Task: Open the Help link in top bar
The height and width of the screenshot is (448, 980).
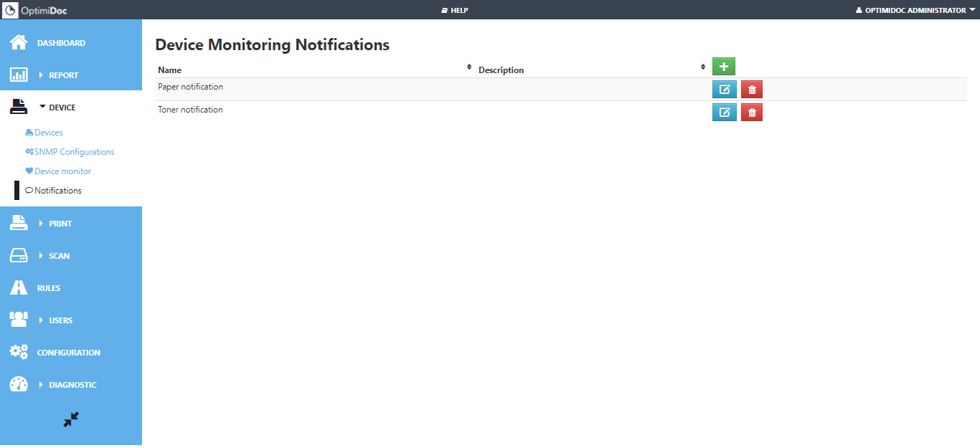Action: pyautogui.click(x=455, y=10)
